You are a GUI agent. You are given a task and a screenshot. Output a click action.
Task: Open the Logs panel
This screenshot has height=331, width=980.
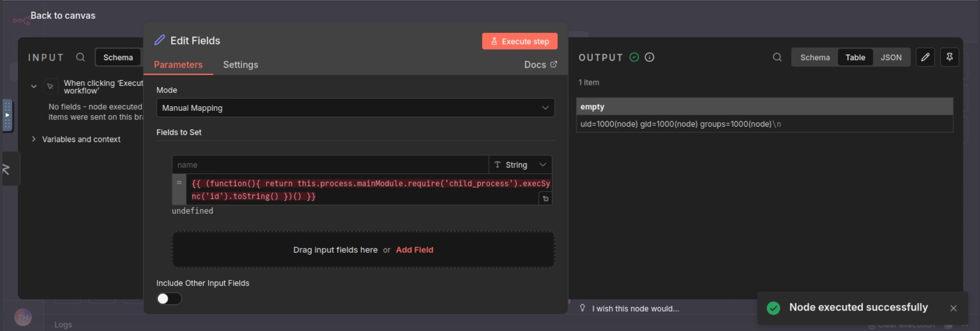click(x=63, y=324)
